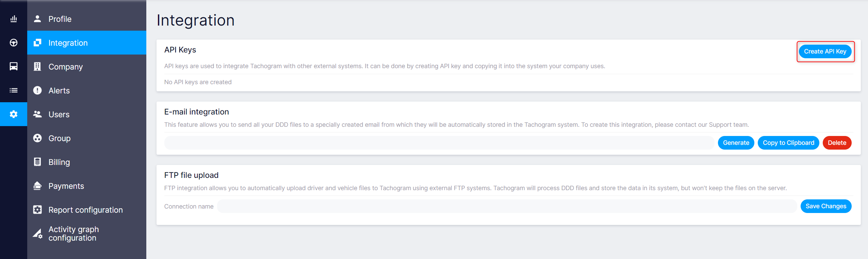Generate an e-mail integration address
The width and height of the screenshot is (868, 259).
coord(736,143)
